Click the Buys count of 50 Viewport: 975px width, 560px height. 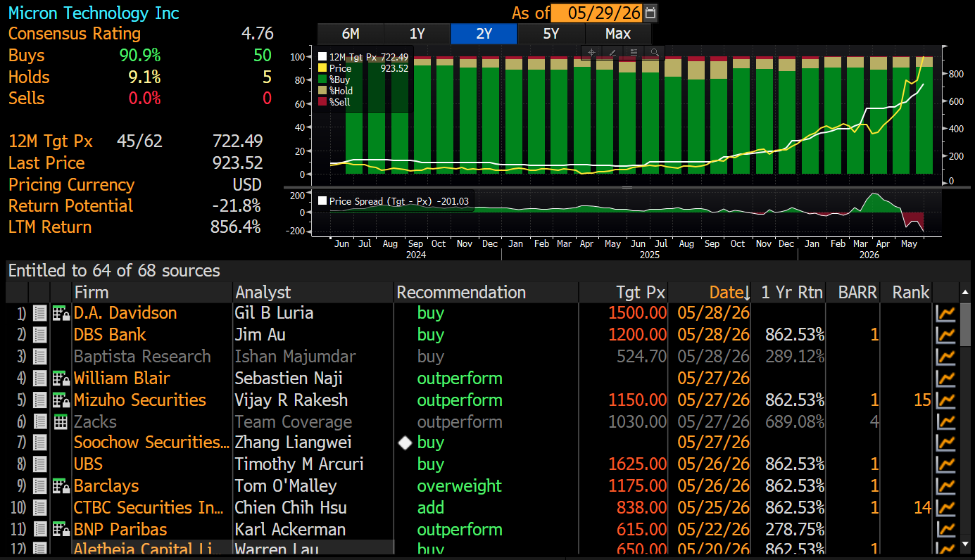(x=263, y=56)
